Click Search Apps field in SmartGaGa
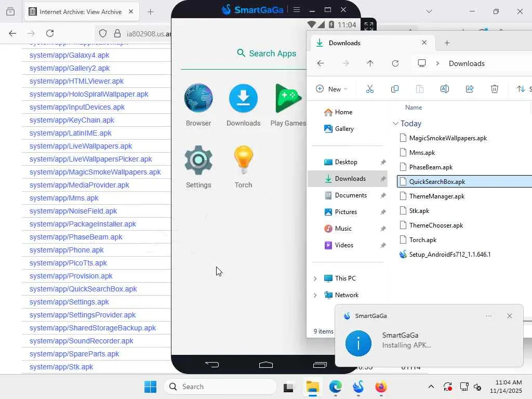Image resolution: width=532 pixels, height=399 pixels. coord(267,54)
